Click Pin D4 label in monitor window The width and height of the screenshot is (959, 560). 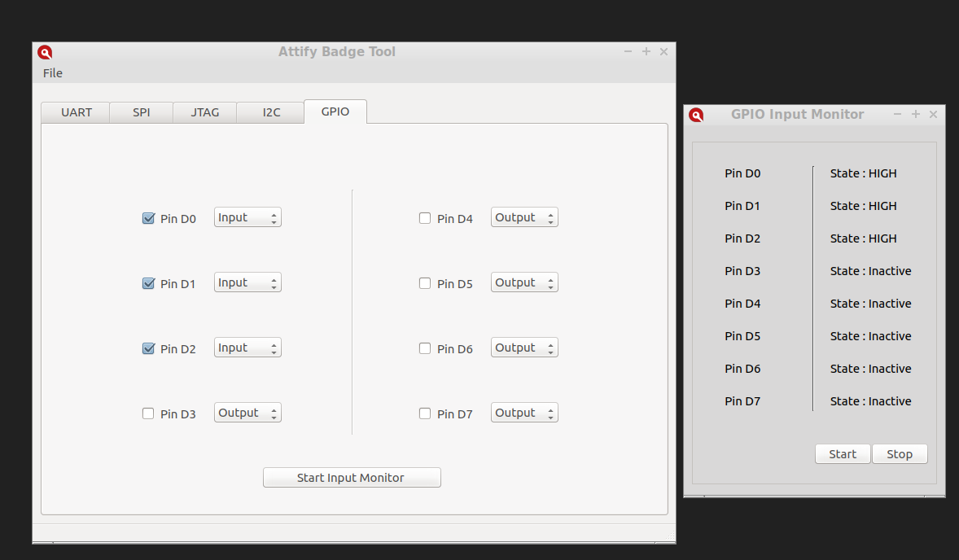(x=742, y=304)
